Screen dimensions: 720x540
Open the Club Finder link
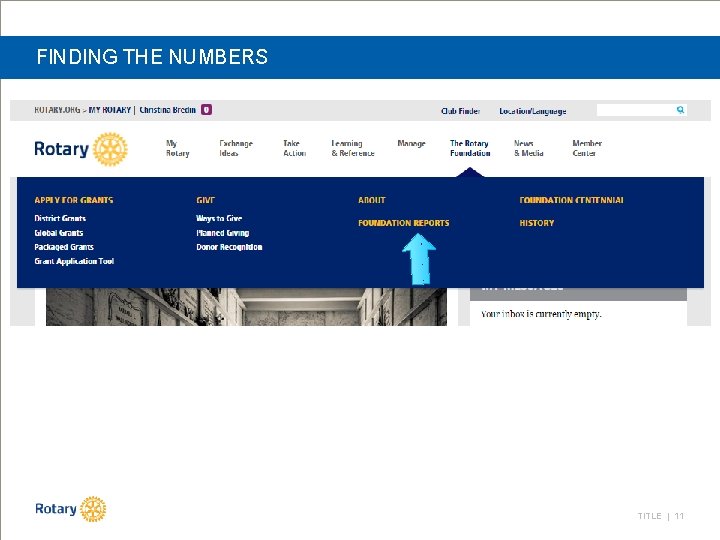pos(461,111)
